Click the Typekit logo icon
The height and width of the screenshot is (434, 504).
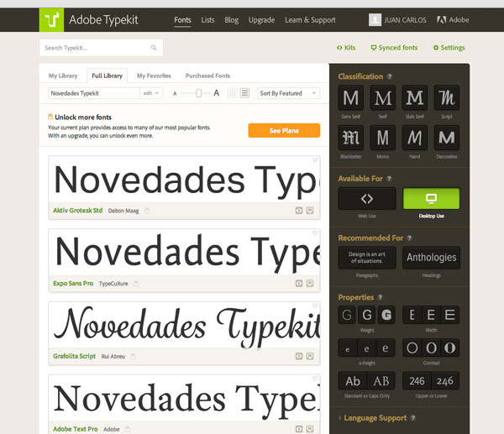[51, 20]
